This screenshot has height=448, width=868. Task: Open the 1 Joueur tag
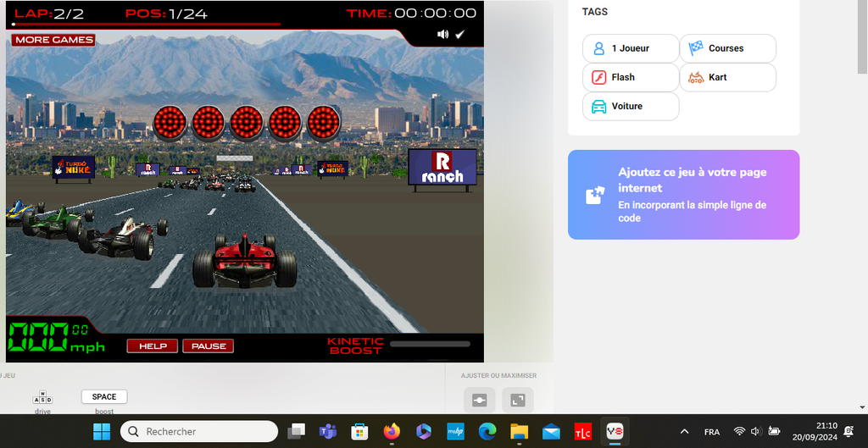point(630,48)
